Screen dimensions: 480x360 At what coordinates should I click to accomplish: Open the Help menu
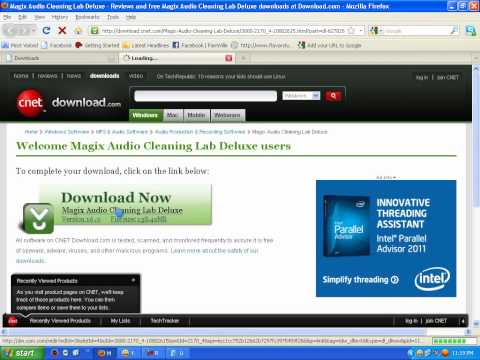[x=131, y=17]
